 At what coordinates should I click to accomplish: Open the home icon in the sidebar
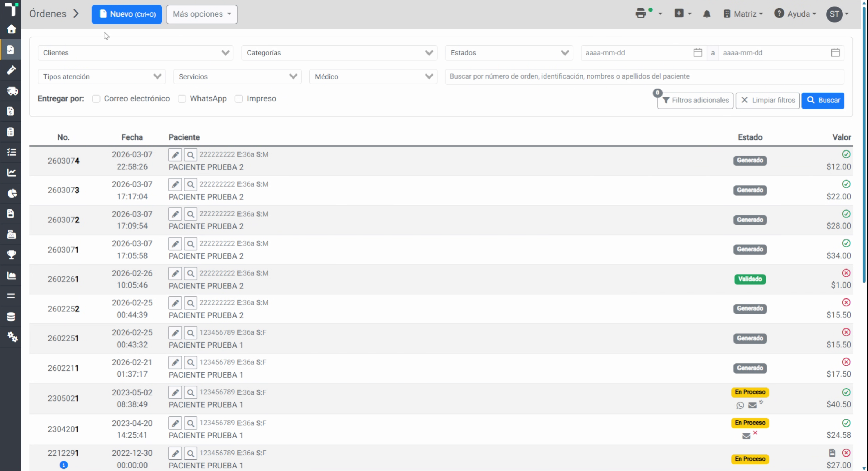point(11,29)
